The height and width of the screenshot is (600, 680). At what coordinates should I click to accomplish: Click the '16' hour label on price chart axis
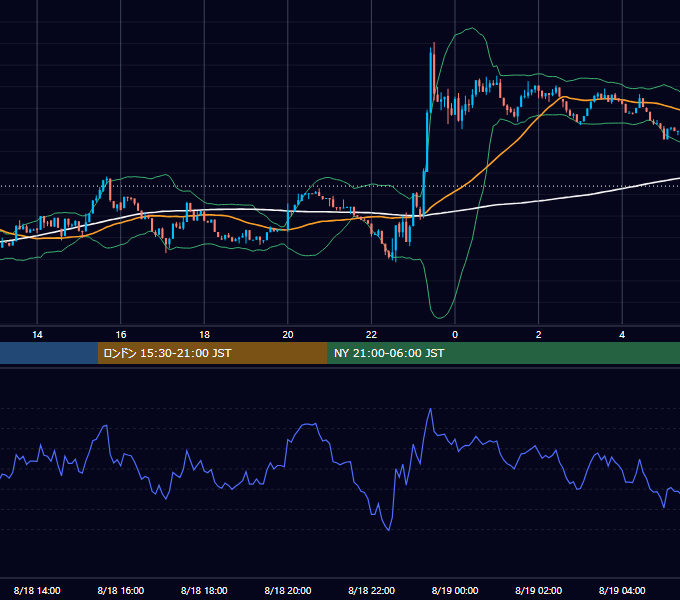pyautogui.click(x=121, y=335)
